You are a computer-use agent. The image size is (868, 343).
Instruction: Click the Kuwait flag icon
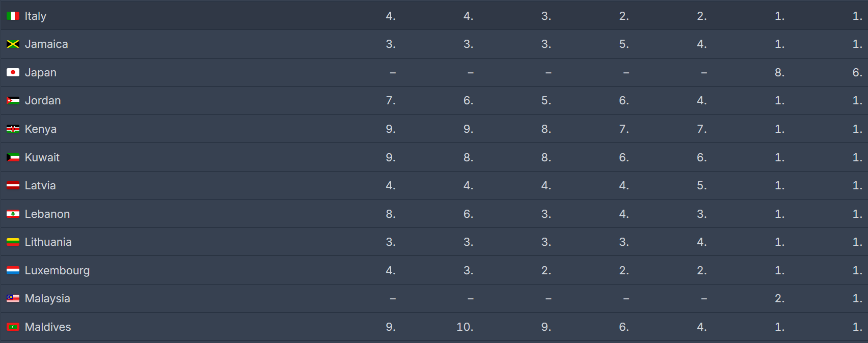13,158
